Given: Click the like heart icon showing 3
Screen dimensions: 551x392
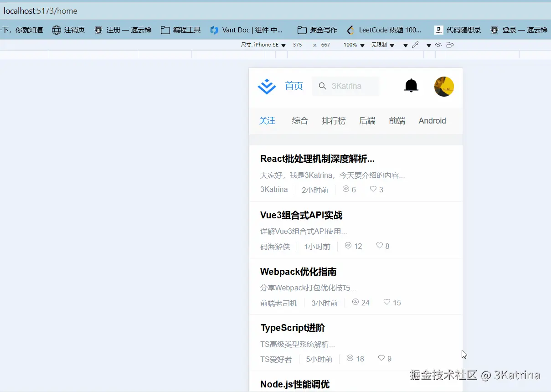Looking at the screenshot, I should point(373,189).
